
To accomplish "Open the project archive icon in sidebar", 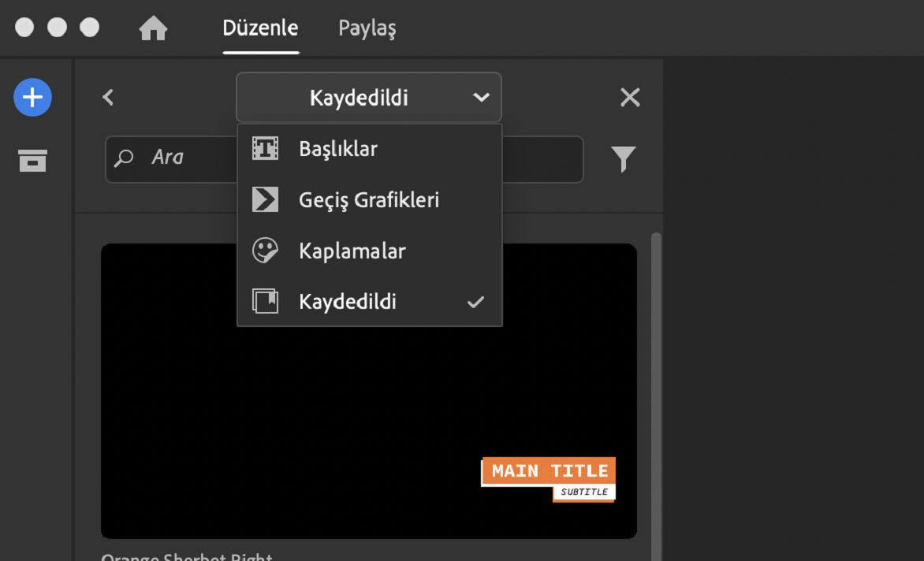I will 32,161.
